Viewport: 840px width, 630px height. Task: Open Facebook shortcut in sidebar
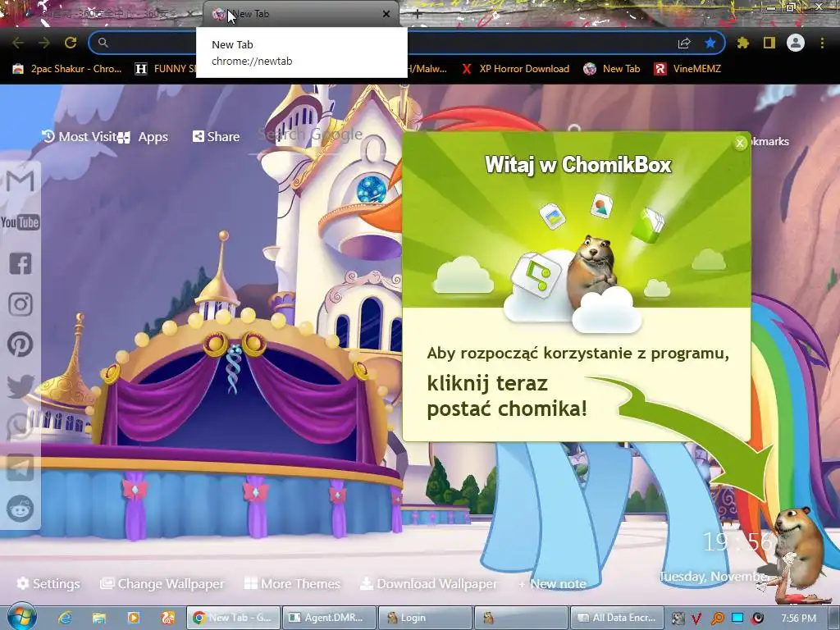(21, 263)
